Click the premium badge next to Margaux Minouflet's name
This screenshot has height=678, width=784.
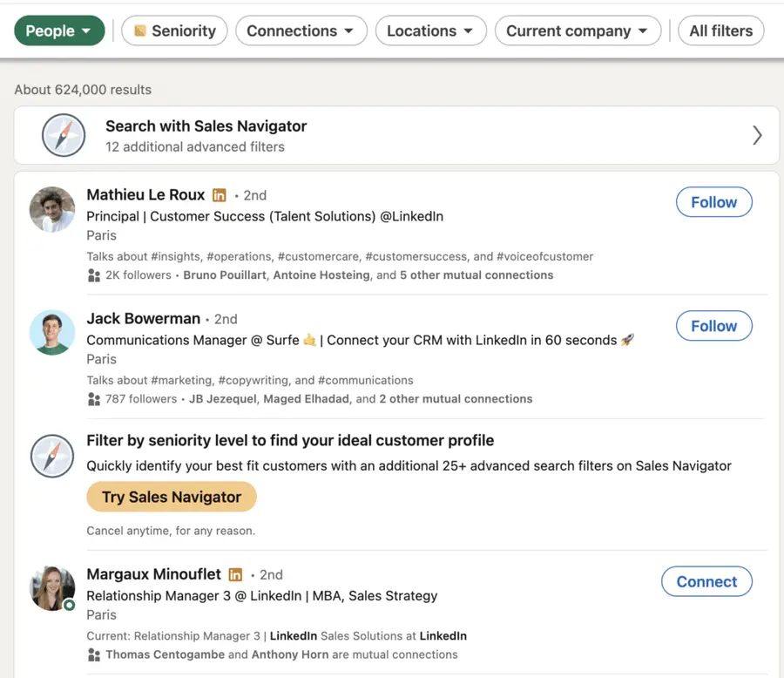tap(235, 574)
